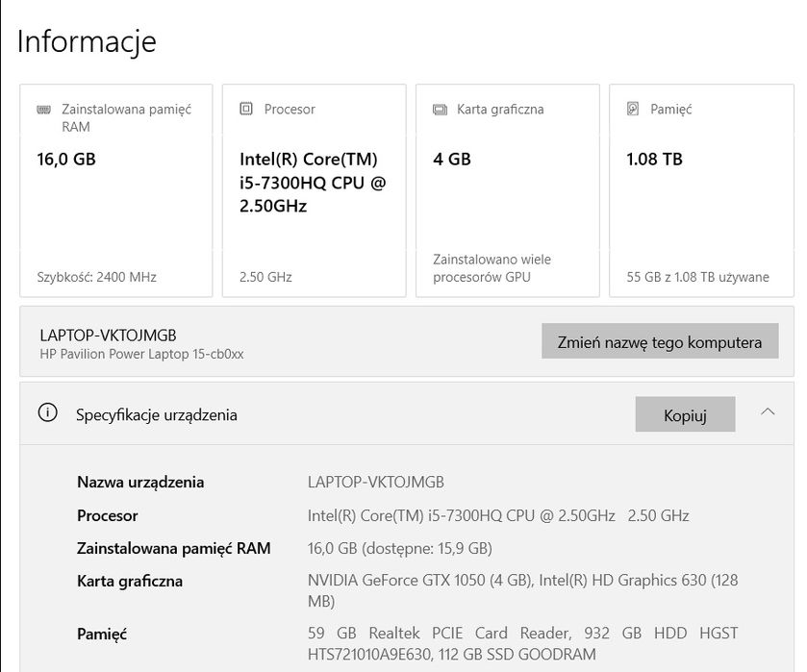Click the Karta graficzna card title
807x672 pixels.
click(x=500, y=109)
